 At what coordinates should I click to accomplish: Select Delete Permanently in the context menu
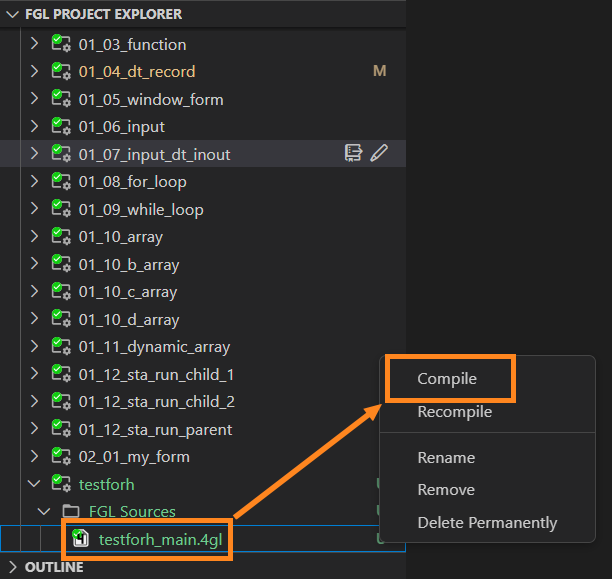click(x=487, y=522)
